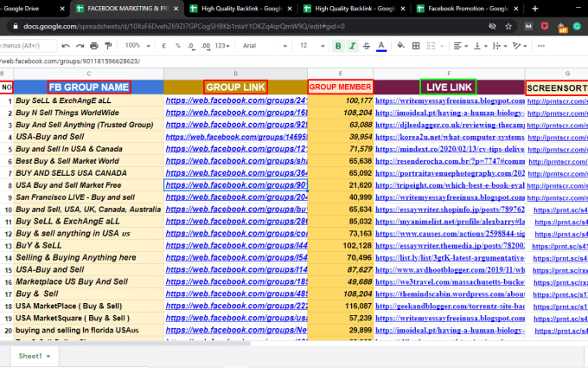Open a new browser tab

(534, 9)
